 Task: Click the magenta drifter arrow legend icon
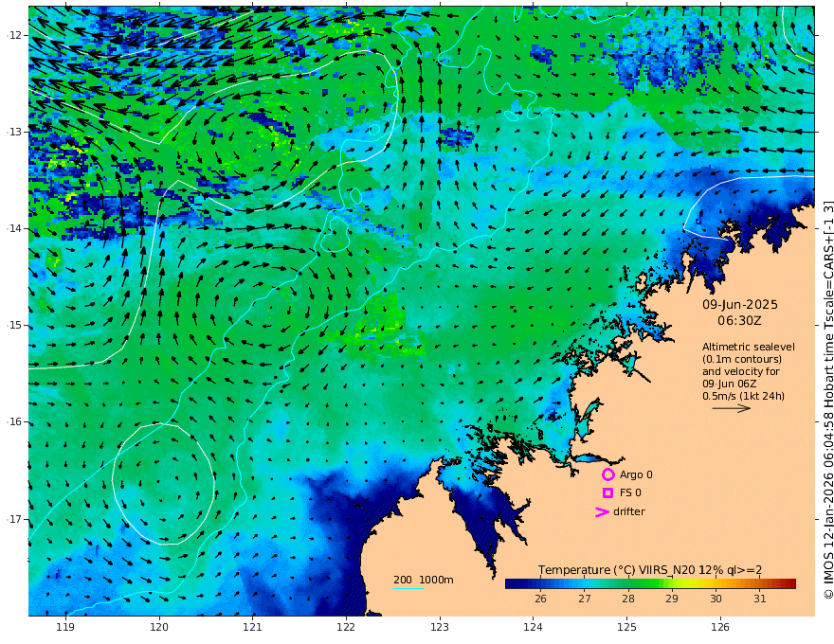click(602, 511)
